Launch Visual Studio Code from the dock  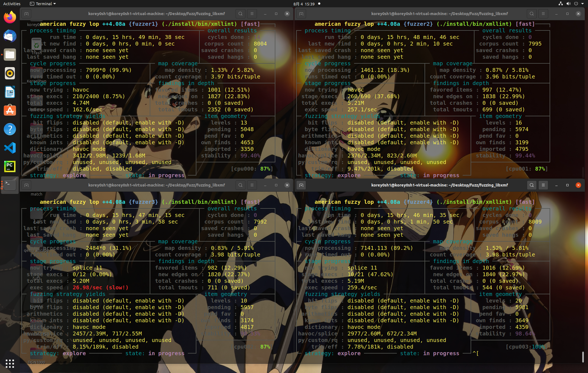(10, 148)
